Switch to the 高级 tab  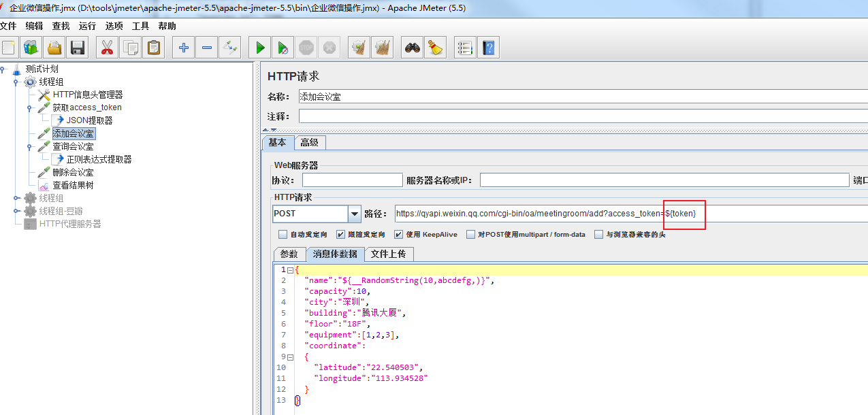click(x=310, y=142)
